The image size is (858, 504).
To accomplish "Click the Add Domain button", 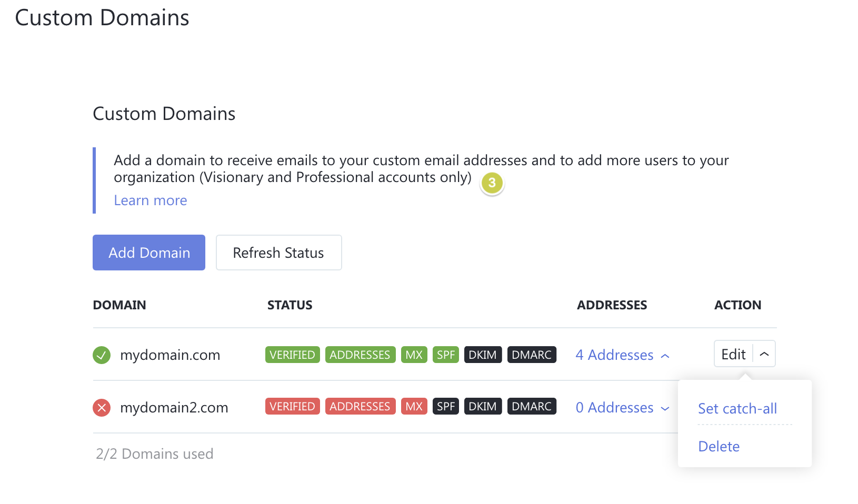I will [x=148, y=253].
